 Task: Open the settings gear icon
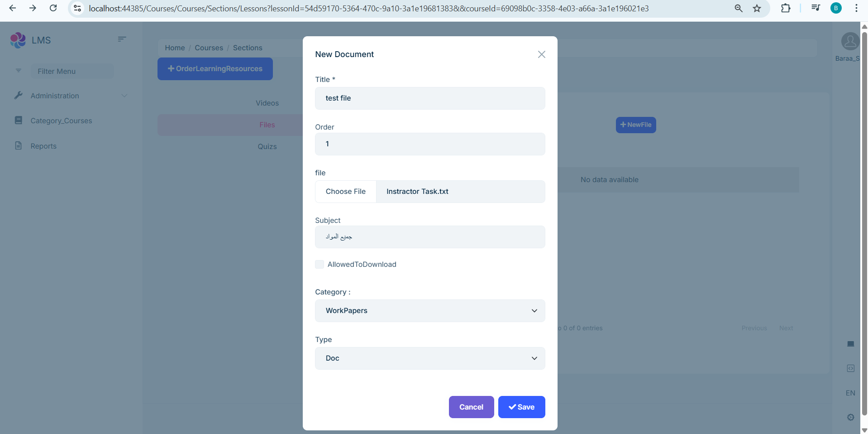[850, 417]
